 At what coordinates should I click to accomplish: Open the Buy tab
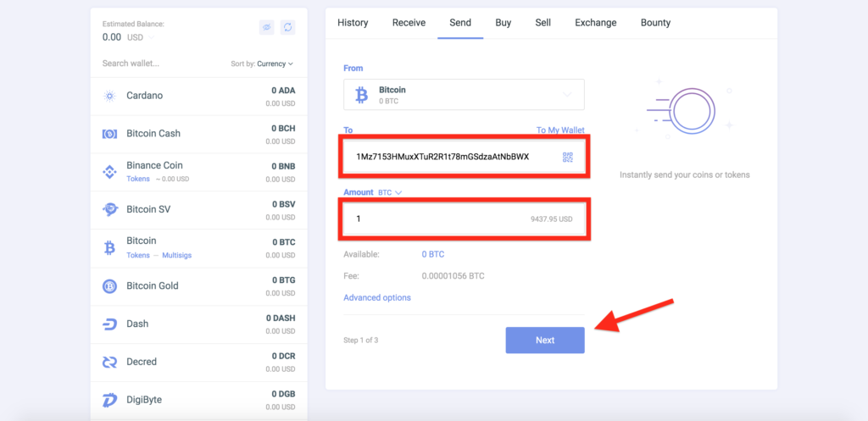tap(504, 23)
